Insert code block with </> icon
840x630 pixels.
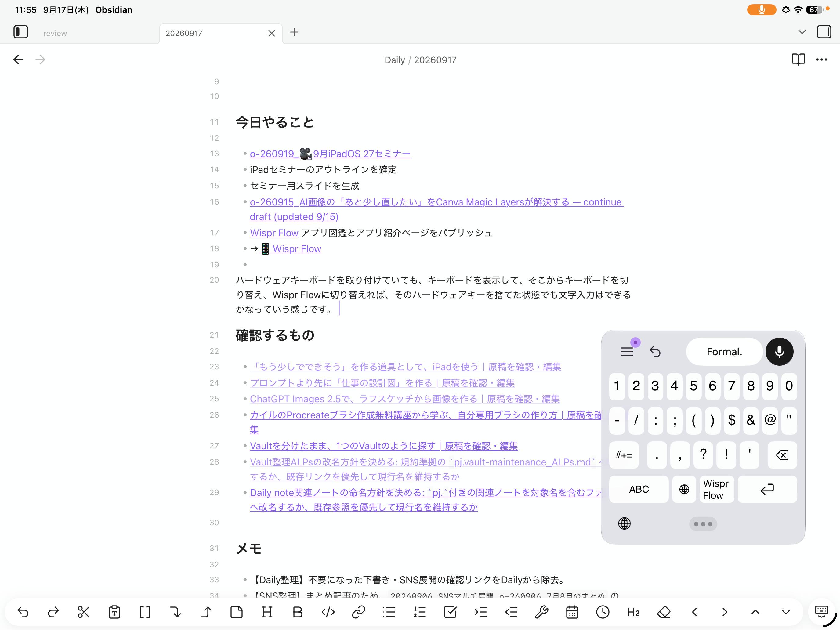(328, 612)
